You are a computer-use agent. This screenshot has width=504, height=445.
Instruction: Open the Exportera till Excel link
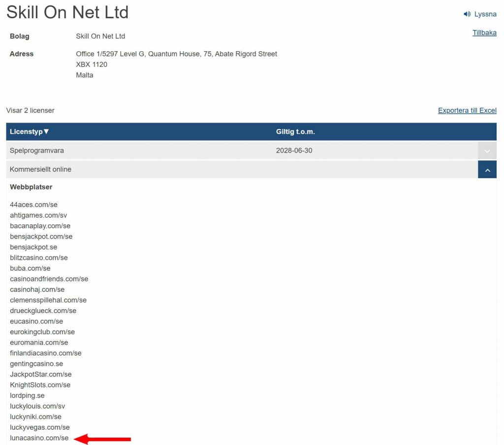click(x=467, y=110)
